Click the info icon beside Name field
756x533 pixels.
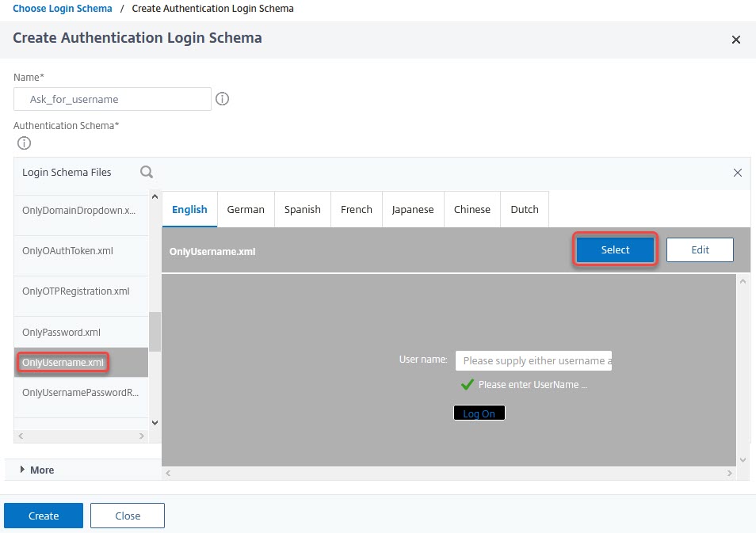[222, 99]
